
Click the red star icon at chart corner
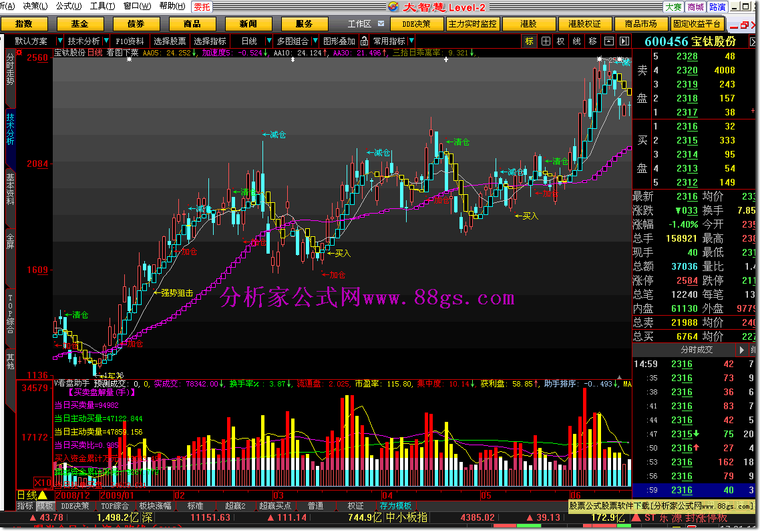[19, 52]
